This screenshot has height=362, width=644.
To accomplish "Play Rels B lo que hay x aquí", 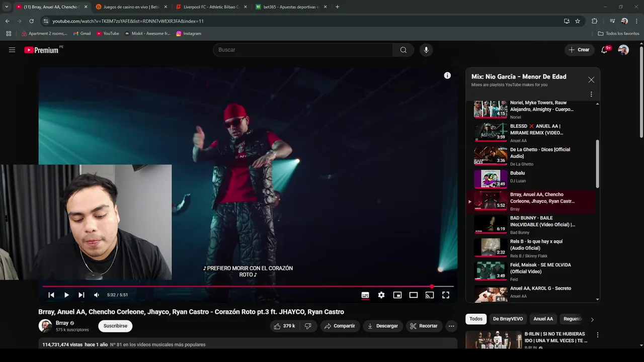I will tap(531, 248).
